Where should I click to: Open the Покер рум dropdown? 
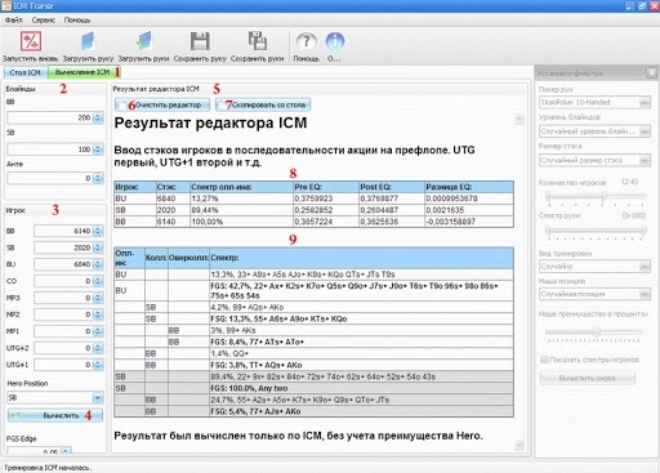click(595, 102)
